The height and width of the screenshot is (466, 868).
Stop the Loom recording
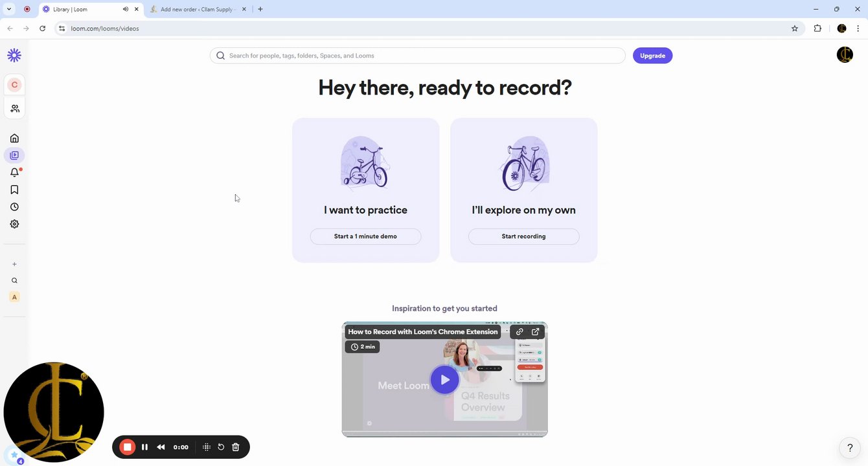128,447
